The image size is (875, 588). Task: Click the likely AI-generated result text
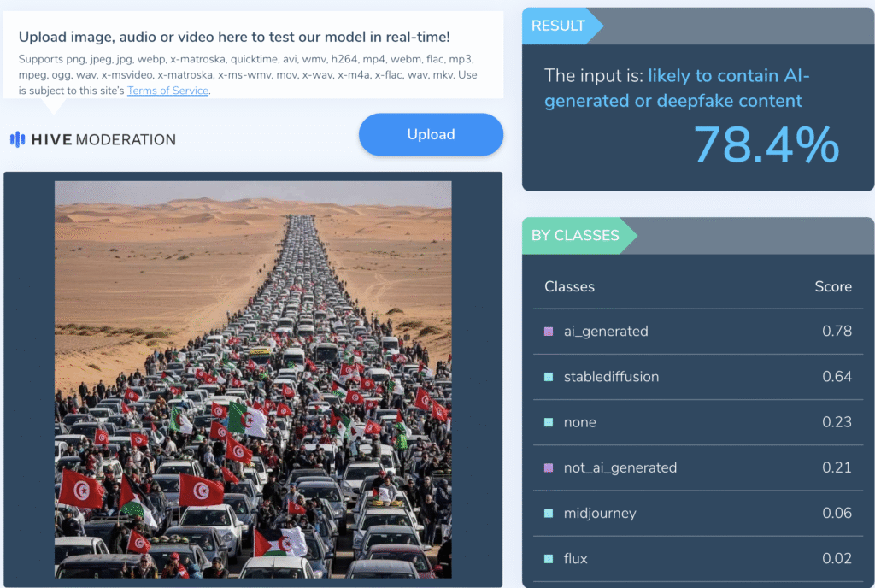pyautogui.click(x=677, y=88)
